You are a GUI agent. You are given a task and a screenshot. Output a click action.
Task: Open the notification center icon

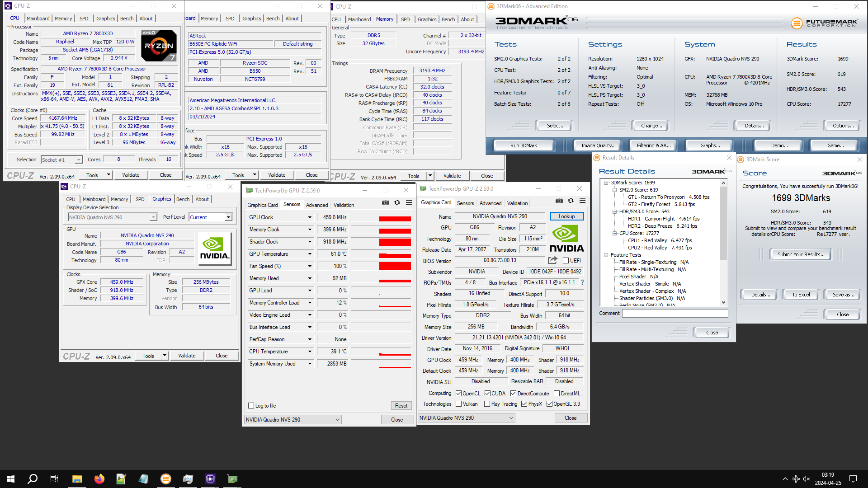point(853,479)
